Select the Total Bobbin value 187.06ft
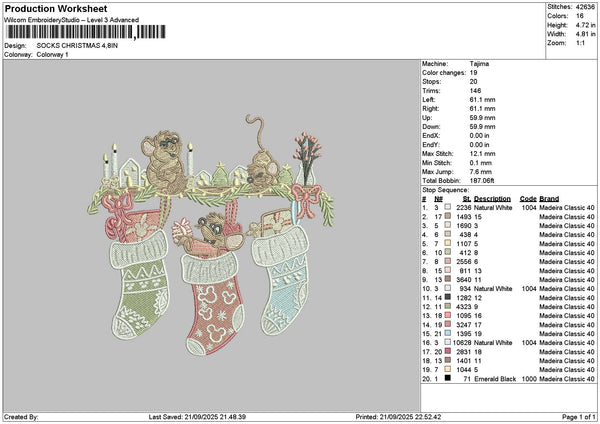600x424 pixels. coord(482,180)
